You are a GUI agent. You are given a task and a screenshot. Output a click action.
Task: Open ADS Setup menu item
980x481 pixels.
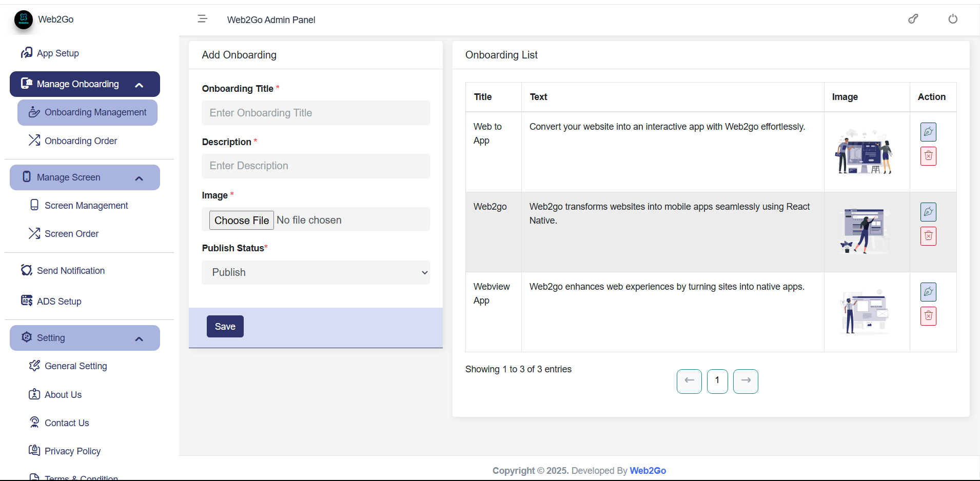click(x=58, y=301)
